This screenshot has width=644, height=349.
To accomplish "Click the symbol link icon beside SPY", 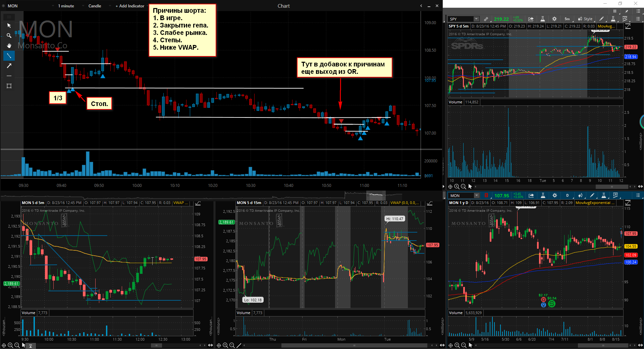I will pyautogui.click(x=486, y=19).
